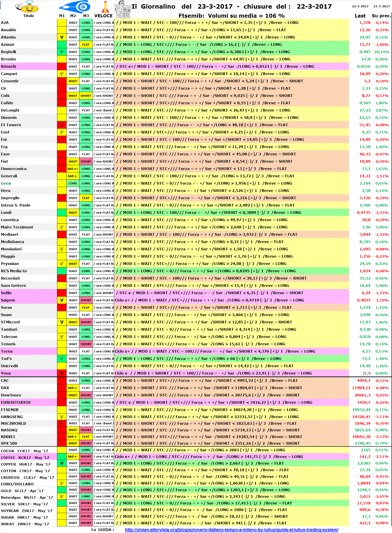Click the GOLD GCJ17 row name
392x533 pixels.
point(22,491)
